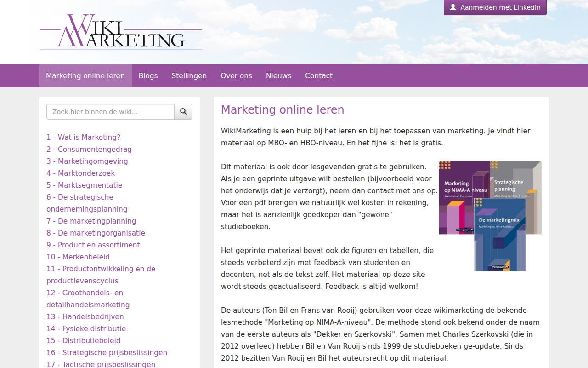Open chapter 17 - Tactische prijsbeslissingen
The image size is (588, 368).
[x=101, y=364]
